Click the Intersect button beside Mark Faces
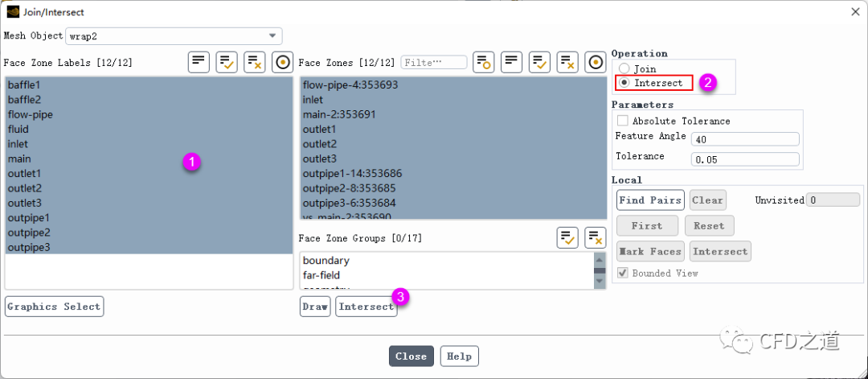 (x=720, y=251)
